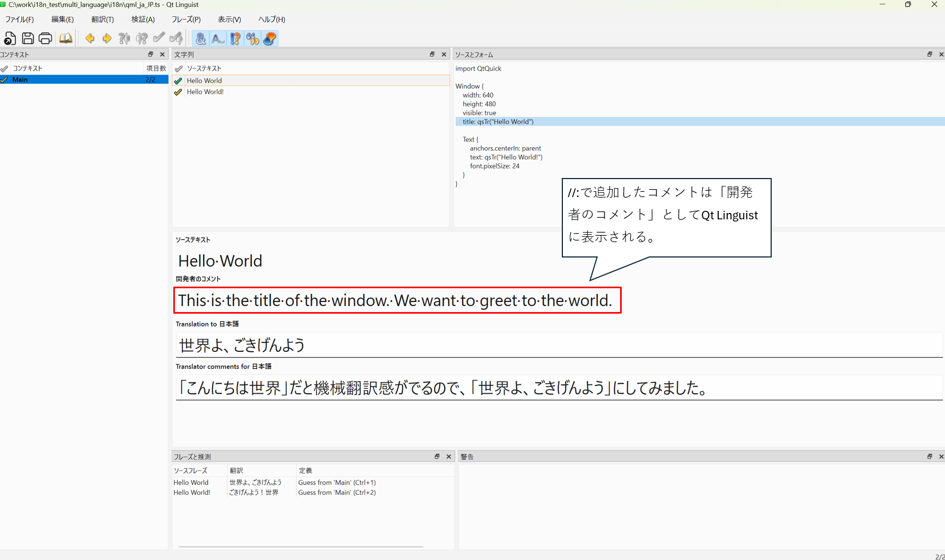Image resolution: width=945 pixels, height=560 pixels.
Task: Open the 検証(A) menu
Action: pyautogui.click(x=143, y=20)
